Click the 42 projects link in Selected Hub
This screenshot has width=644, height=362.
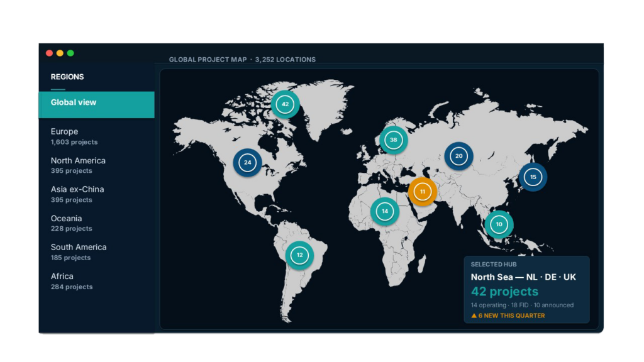pos(505,292)
